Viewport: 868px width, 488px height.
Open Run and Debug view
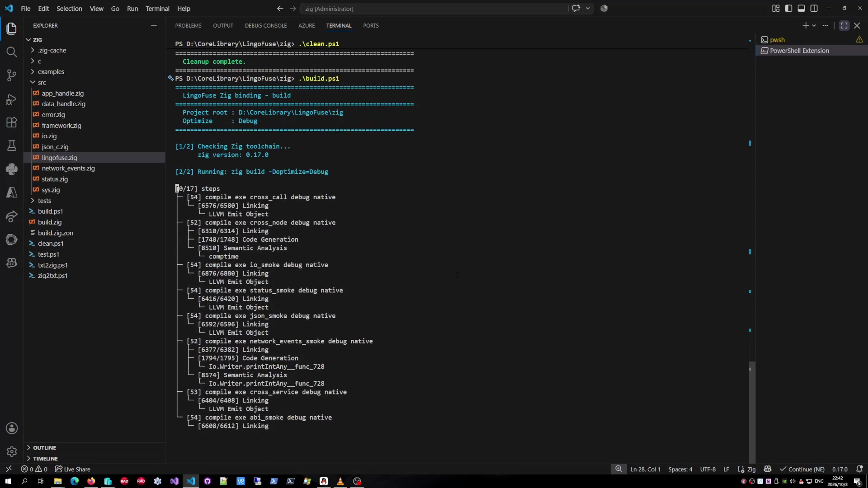point(12,99)
